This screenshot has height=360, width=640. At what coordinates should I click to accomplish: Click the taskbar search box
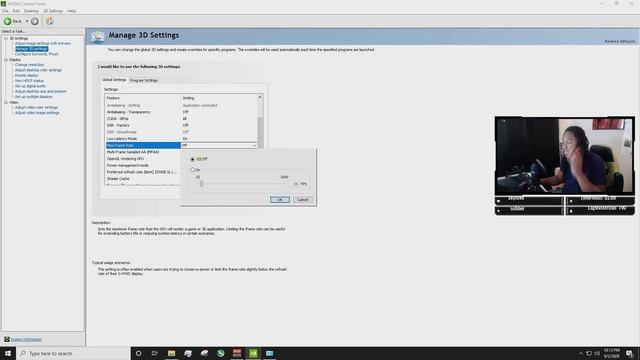point(73,353)
